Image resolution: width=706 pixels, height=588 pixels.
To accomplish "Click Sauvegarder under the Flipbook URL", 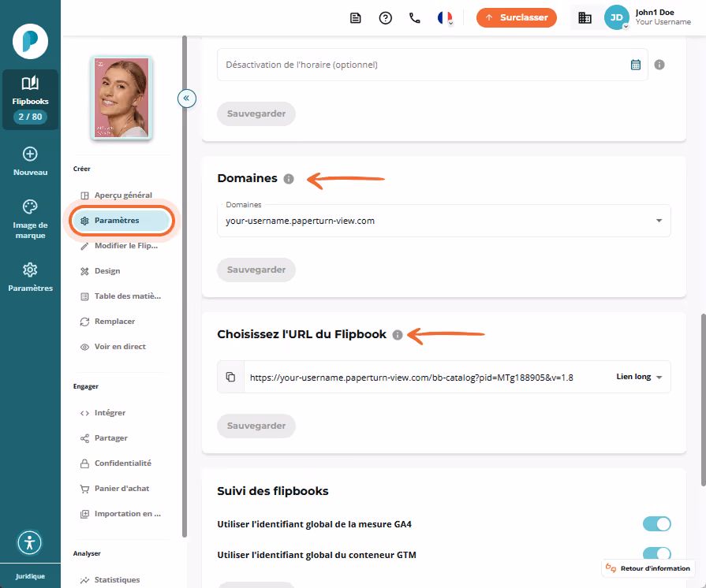I will pyautogui.click(x=256, y=426).
